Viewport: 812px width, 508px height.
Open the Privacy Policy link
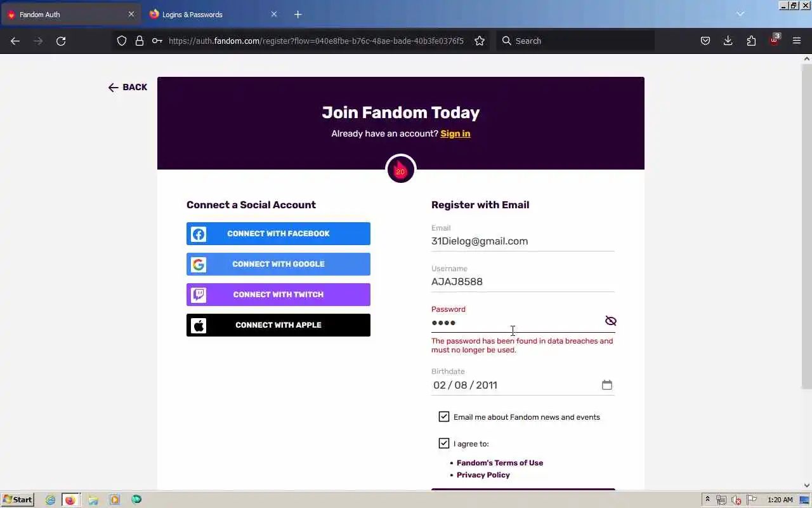pos(483,475)
